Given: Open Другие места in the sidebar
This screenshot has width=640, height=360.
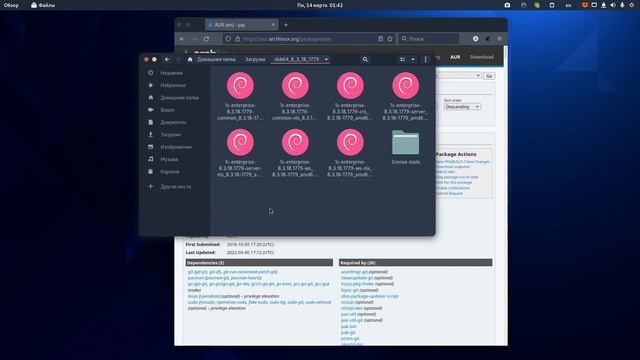Looking at the screenshot, I should [x=175, y=187].
